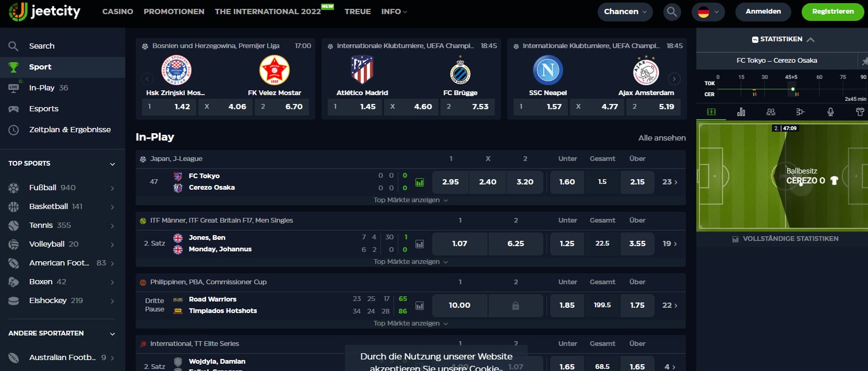The width and height of the screenshot is (868, 371).
Task: Open stats icon for Jones, Ben match
Action: click(x=420, y=244)
